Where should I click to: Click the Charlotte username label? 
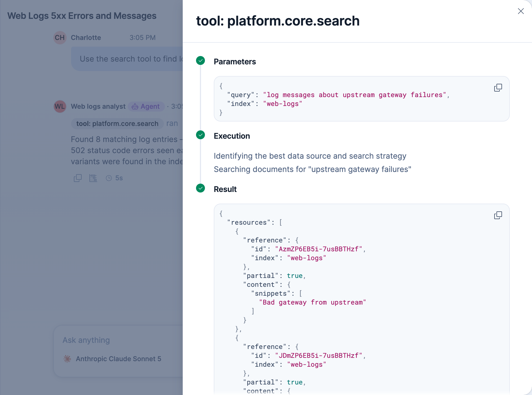(x=86, y=38)
